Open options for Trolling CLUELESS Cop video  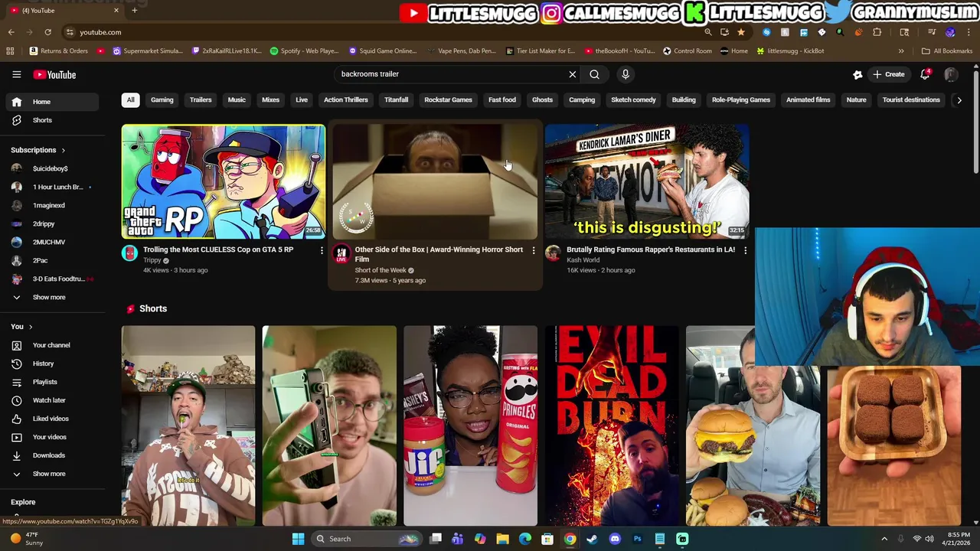(322, 250)
